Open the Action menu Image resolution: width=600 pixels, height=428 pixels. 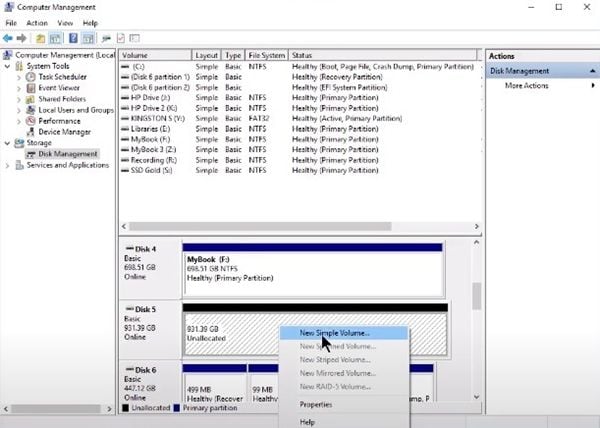coord(37,23)
